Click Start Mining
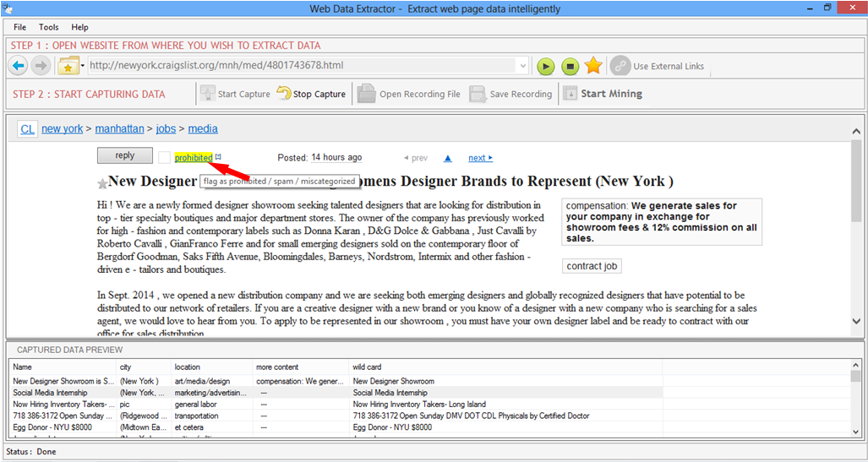This screenshot has width=868, height=462. (603, 94)
